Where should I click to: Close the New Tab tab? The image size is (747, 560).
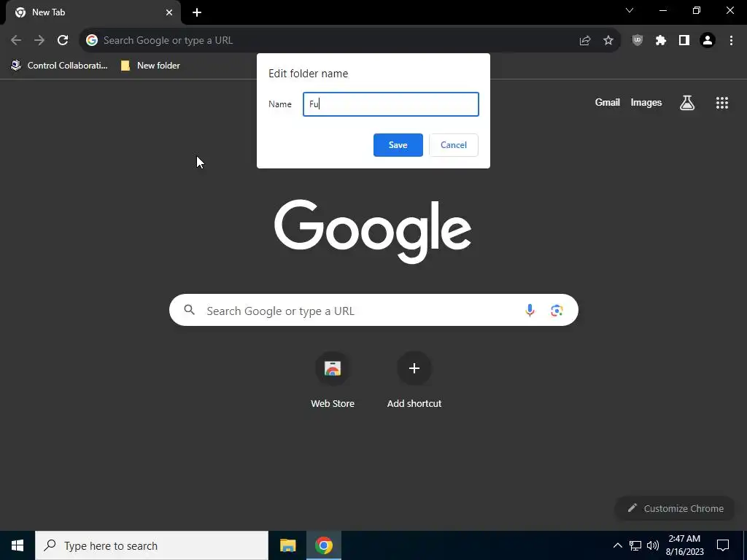point(169,12)
